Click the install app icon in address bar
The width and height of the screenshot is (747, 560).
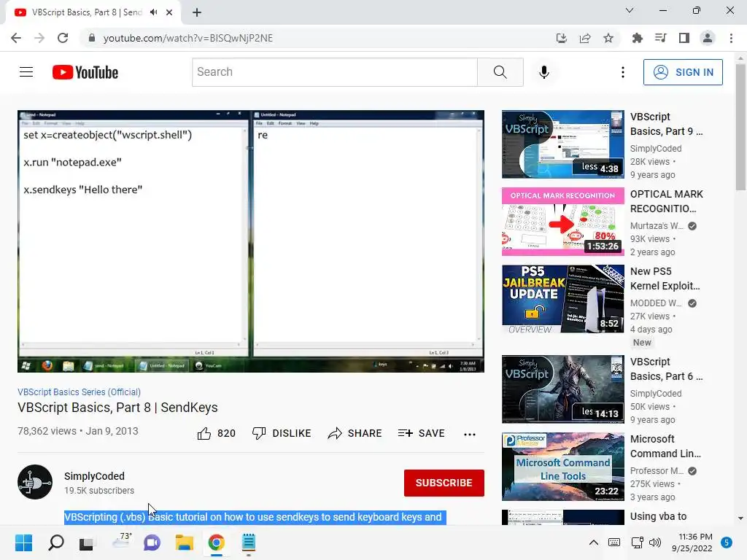pos(561,38)
